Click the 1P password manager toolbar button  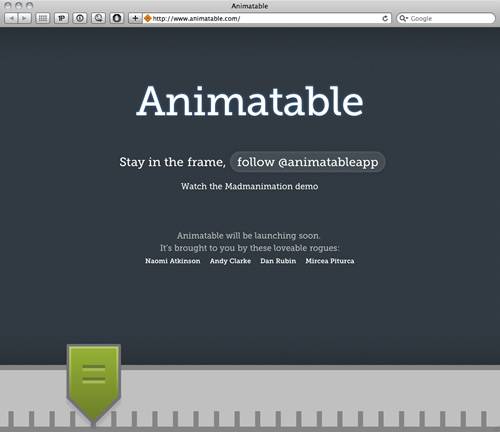[x=61, y=18]
